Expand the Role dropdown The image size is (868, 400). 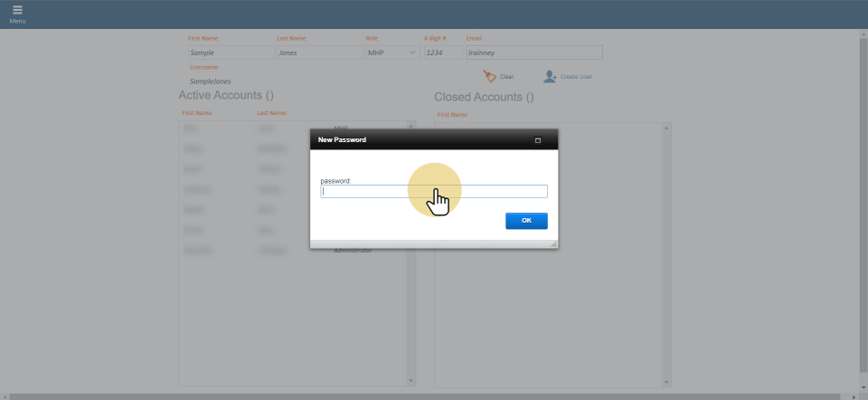point(413,53)
